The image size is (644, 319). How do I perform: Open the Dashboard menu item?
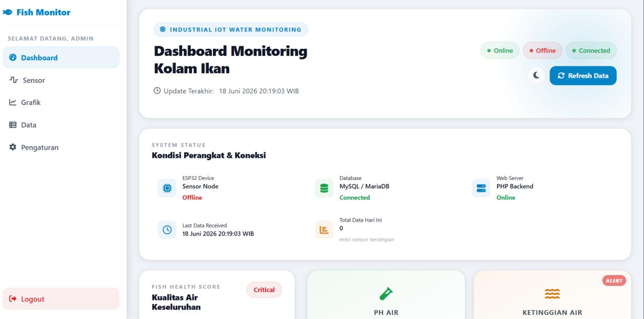coord(61,58)
